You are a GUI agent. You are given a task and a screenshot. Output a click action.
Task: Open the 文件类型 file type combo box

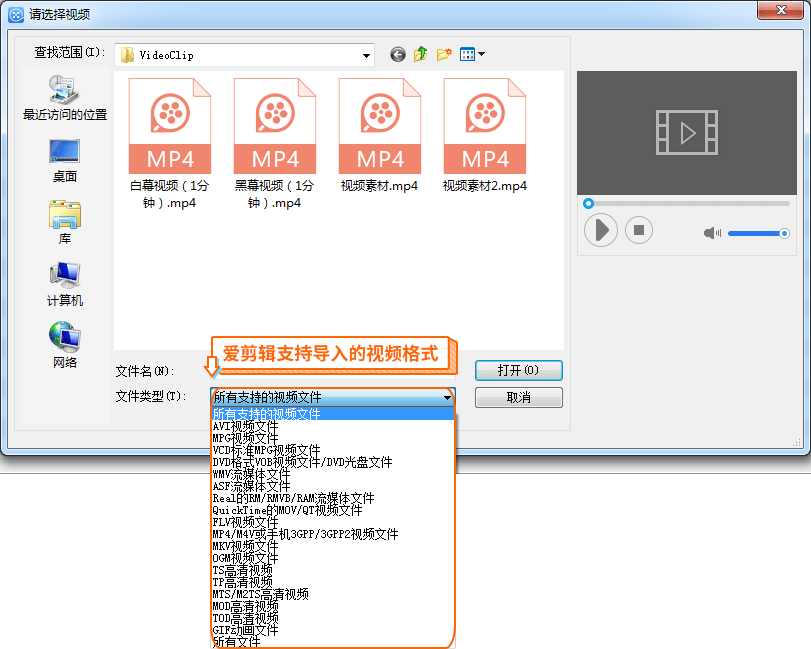[x=447, y=397]
